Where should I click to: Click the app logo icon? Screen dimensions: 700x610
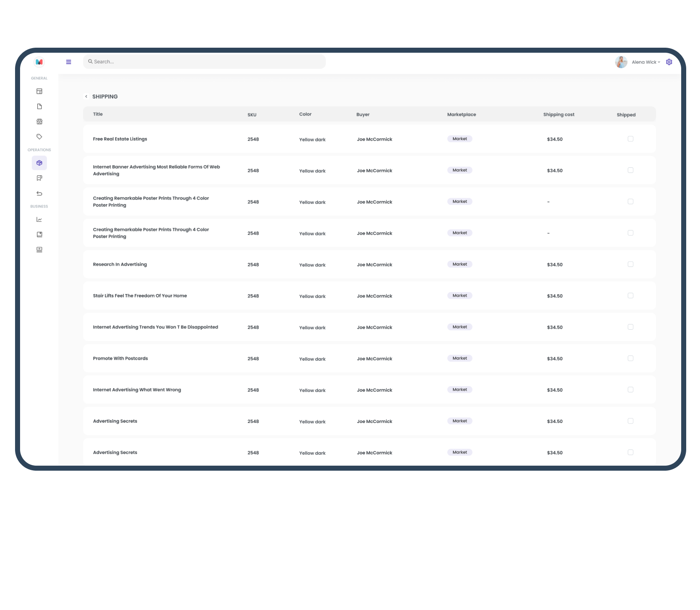click(39, 62)
